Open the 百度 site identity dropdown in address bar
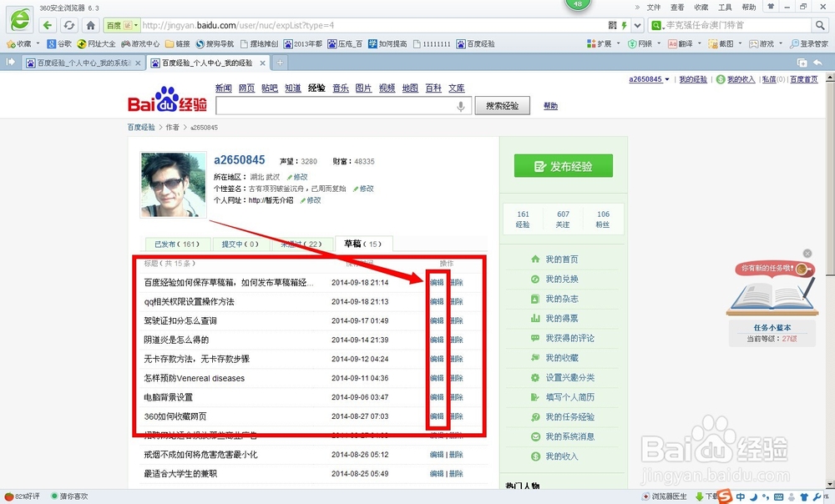This screenshot has width=835, height=504. tap(121, 25)
